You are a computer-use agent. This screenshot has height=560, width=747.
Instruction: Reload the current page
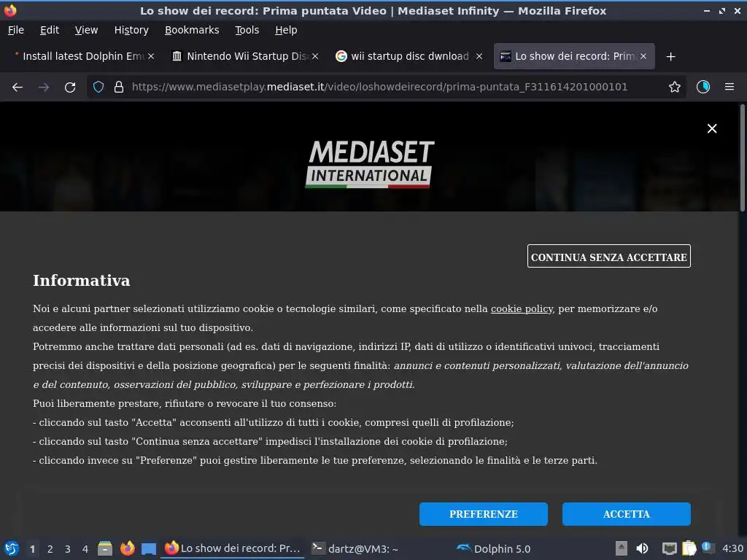pos(70,87)
